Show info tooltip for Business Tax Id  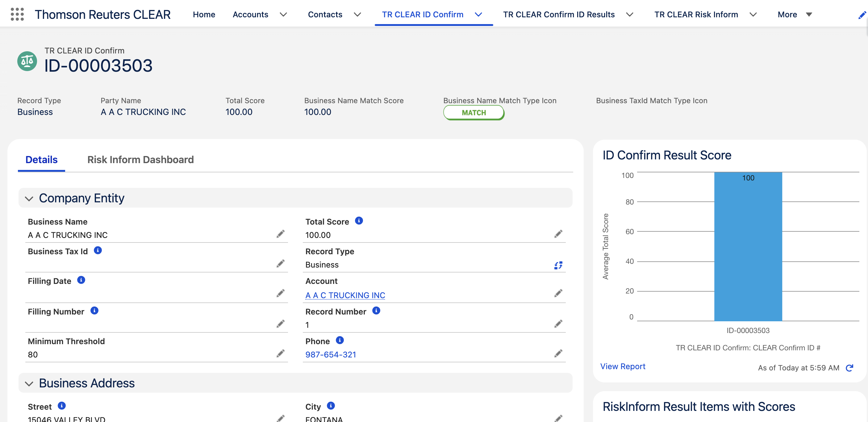[98, 251]
